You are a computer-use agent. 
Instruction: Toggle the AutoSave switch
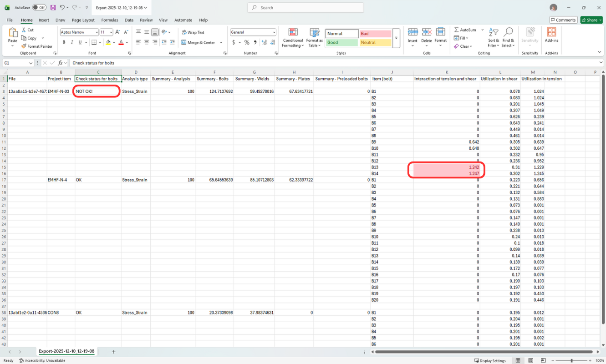coord(39,8)
